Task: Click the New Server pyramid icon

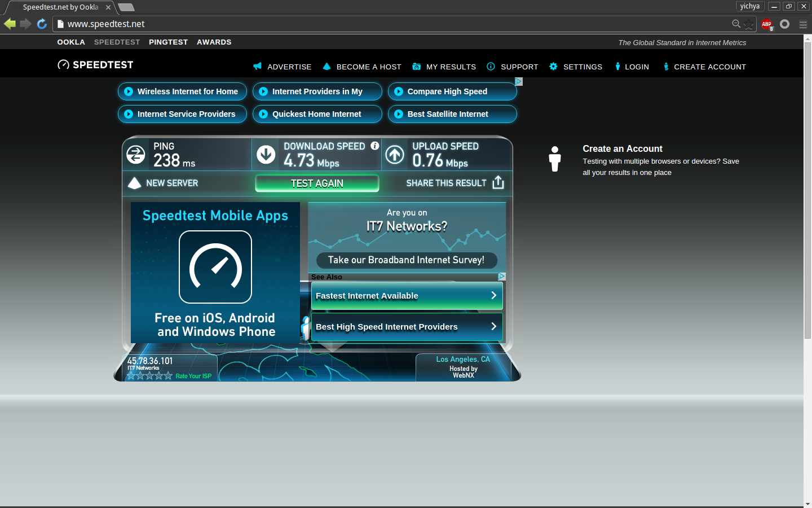Action: click(x=134, y=183)
